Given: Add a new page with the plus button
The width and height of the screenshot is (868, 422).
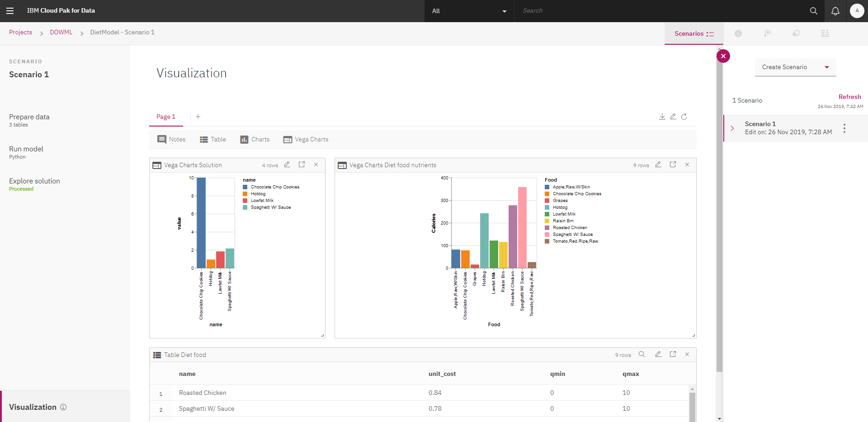Looking at the screenshot, I should (198, 117).
